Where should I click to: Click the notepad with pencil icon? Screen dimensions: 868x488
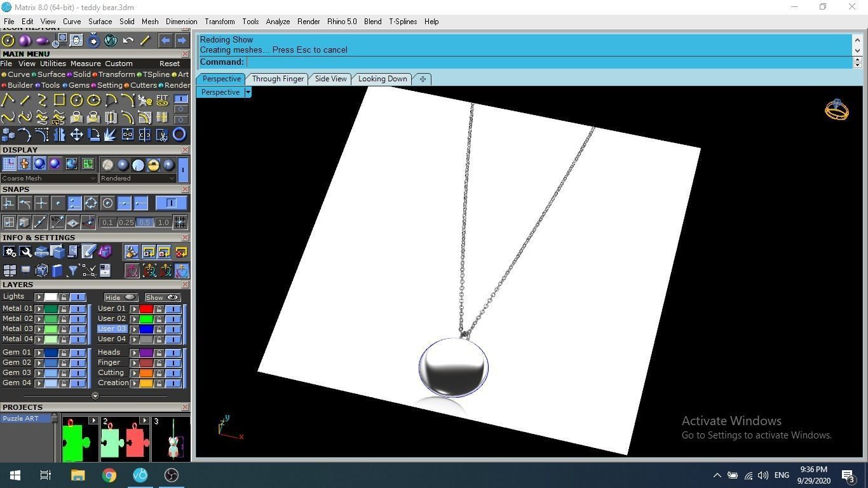click(x=89, y=252)
